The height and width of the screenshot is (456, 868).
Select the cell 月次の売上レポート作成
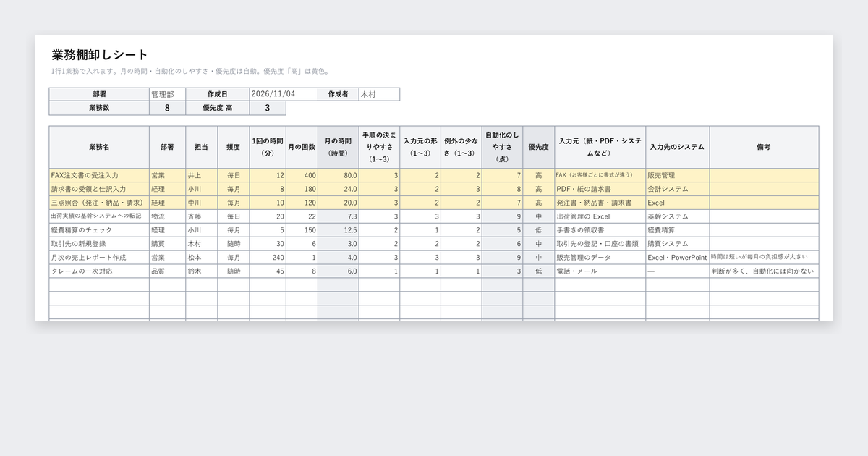click(x=99, y=258)
